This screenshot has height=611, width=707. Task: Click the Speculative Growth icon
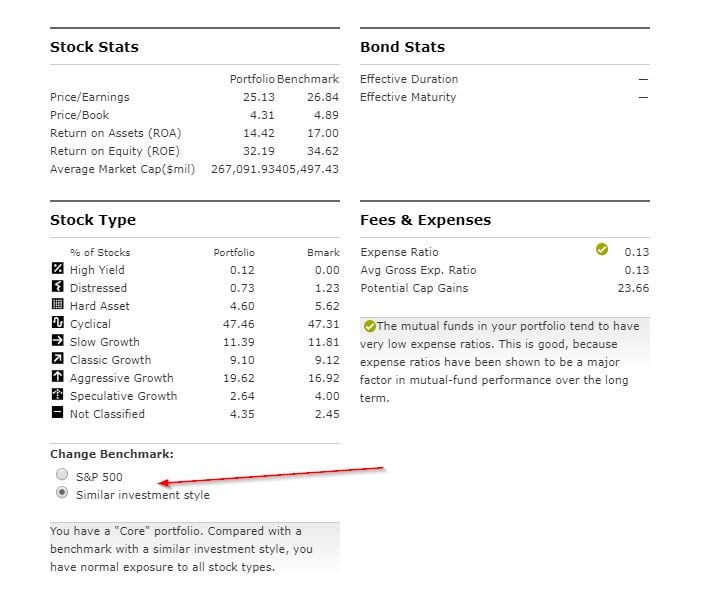point(57,395)
